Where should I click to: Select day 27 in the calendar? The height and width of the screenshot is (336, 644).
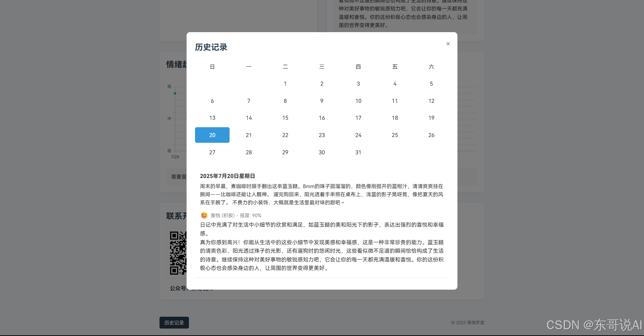point(212,152)
